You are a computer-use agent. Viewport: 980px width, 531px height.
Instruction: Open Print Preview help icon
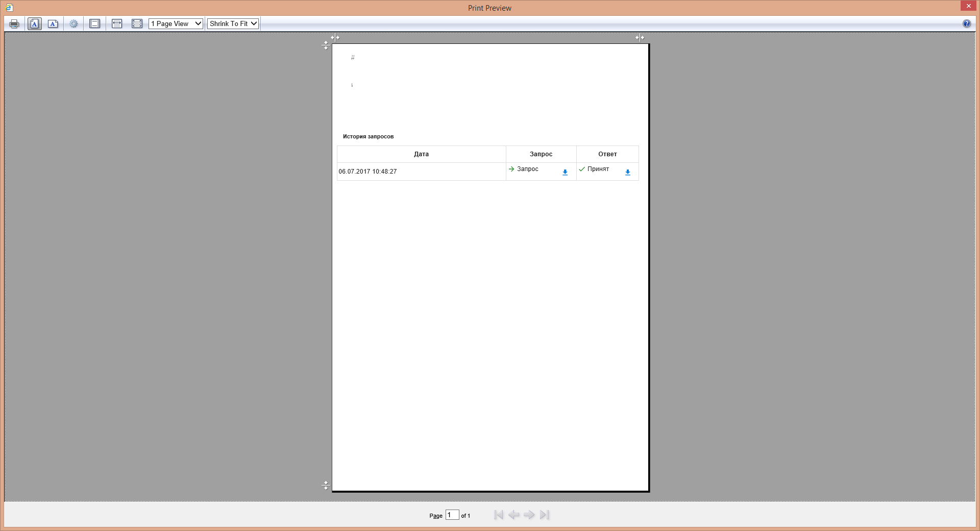(x=967, y=23)
